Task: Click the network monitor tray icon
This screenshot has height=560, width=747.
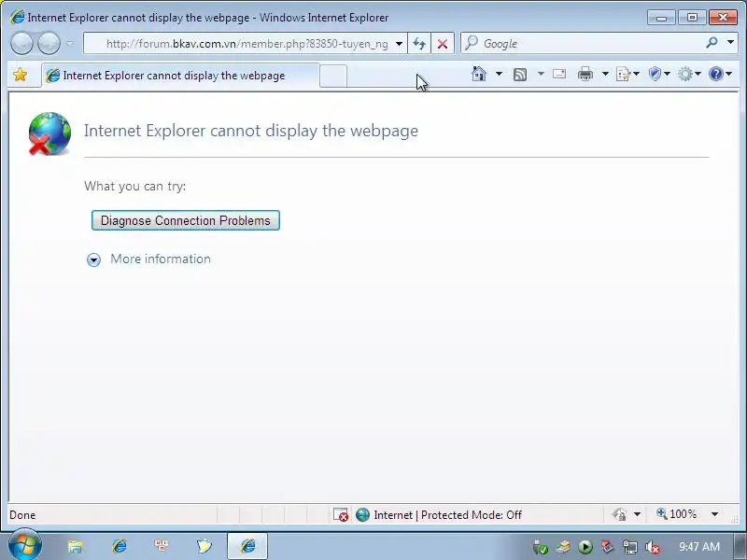Action: pyautogui.click(x=629, y=547)
